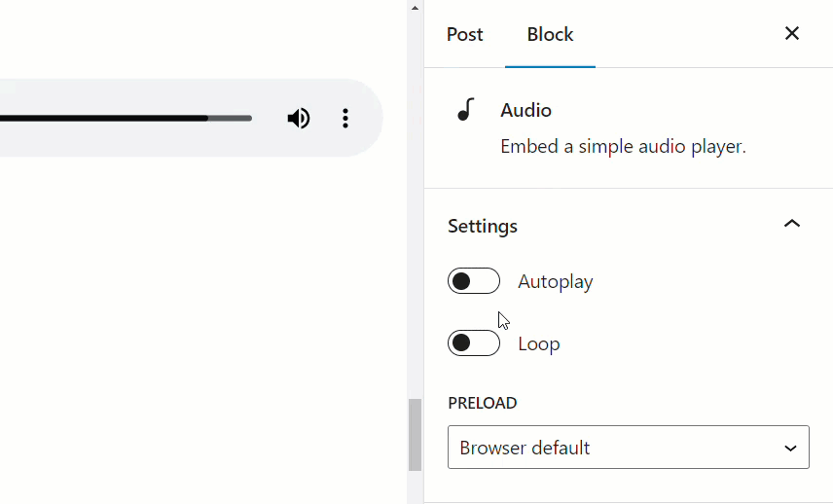Screen dimensions: 833x504
Task: Click the Audio block title
Action: pos(525,111)
